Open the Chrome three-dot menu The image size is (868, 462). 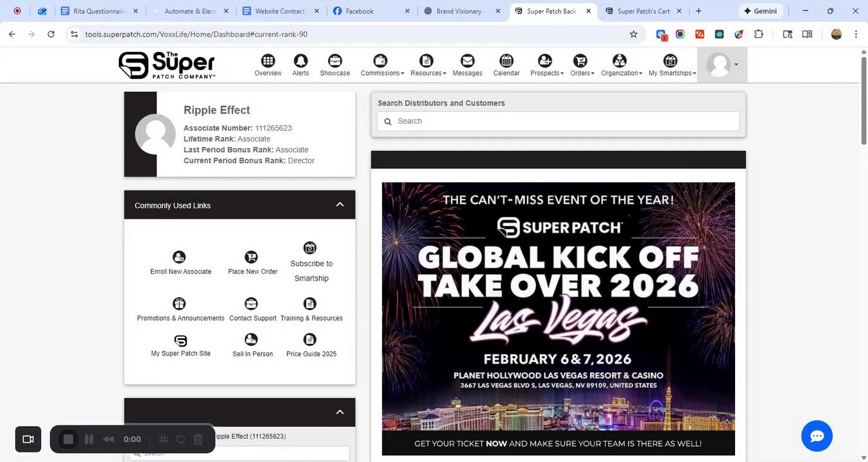tap(856, 34)
